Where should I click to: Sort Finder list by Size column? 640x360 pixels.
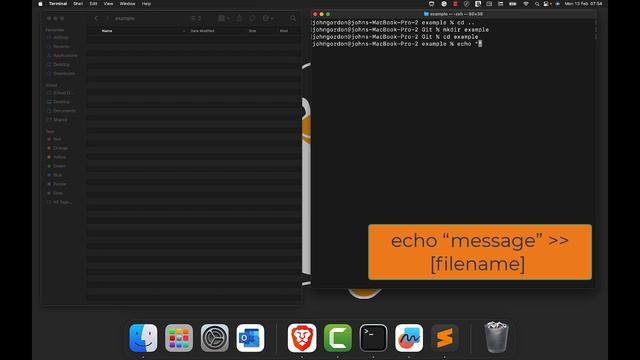[x=252, y=31]
